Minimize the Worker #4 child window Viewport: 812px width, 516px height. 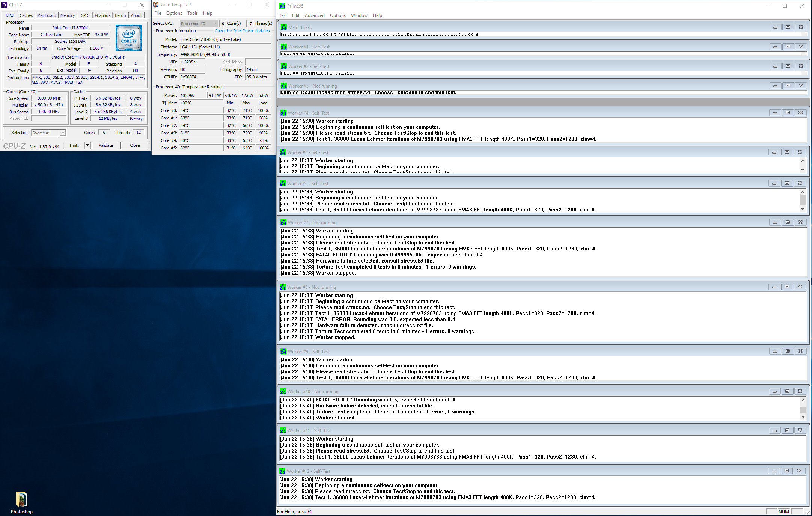click(x=775, y=113)
